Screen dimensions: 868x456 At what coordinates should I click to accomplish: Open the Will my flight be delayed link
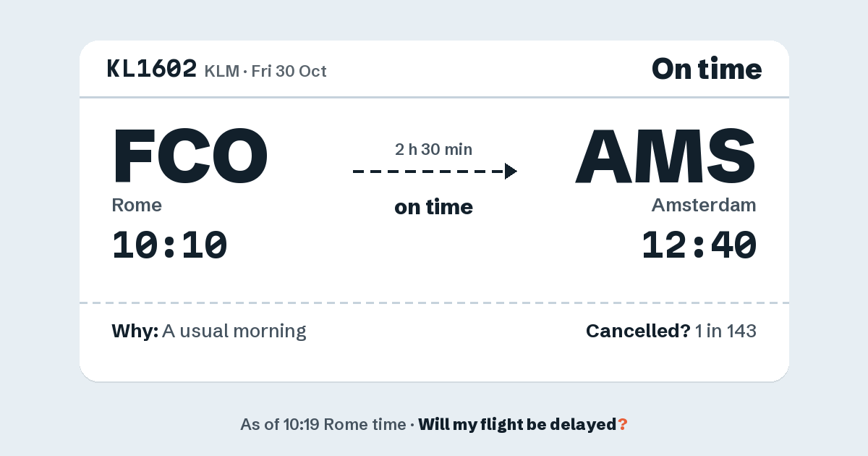tap(522, 425)
